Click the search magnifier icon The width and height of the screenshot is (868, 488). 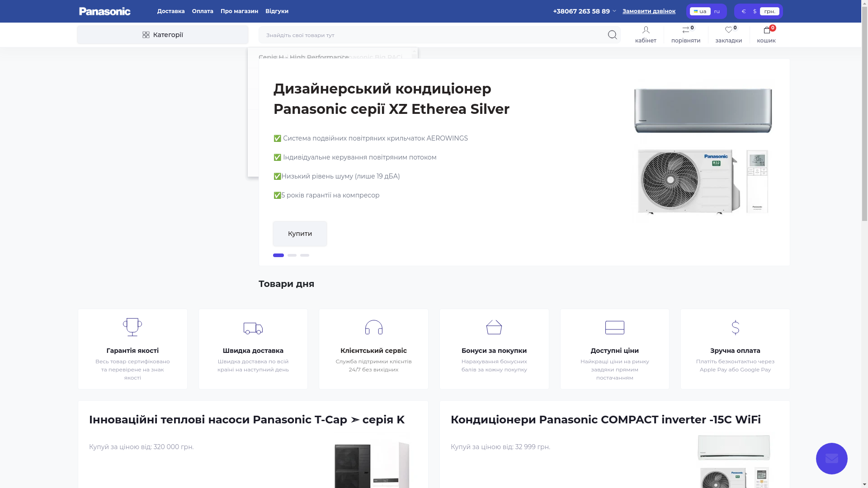612,35
